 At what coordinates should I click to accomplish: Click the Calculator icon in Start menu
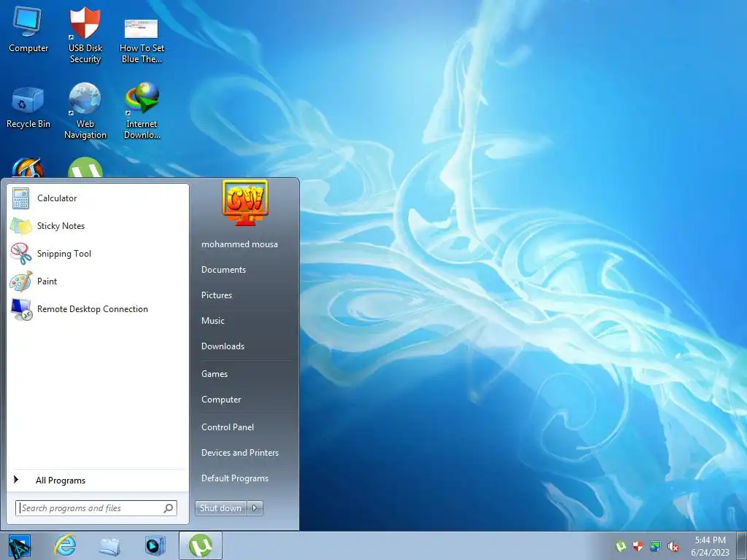tap(20, 198)
